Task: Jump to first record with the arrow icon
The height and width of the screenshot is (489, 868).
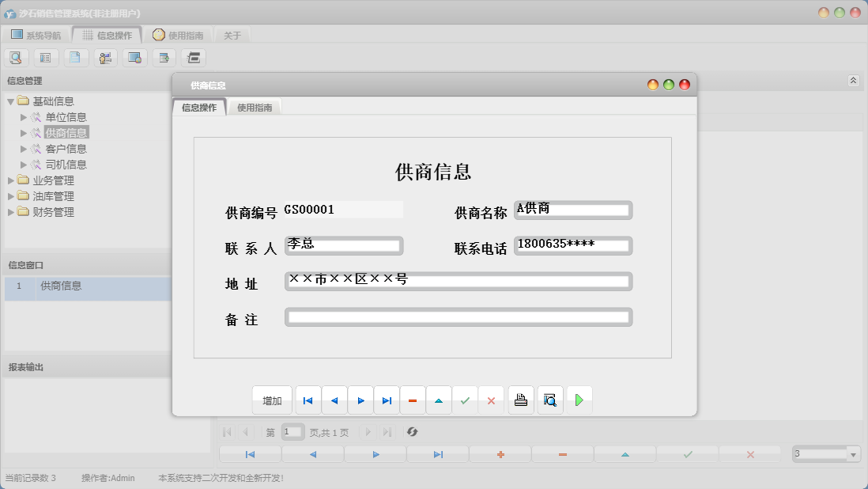Action: click(x=308, y=400)
